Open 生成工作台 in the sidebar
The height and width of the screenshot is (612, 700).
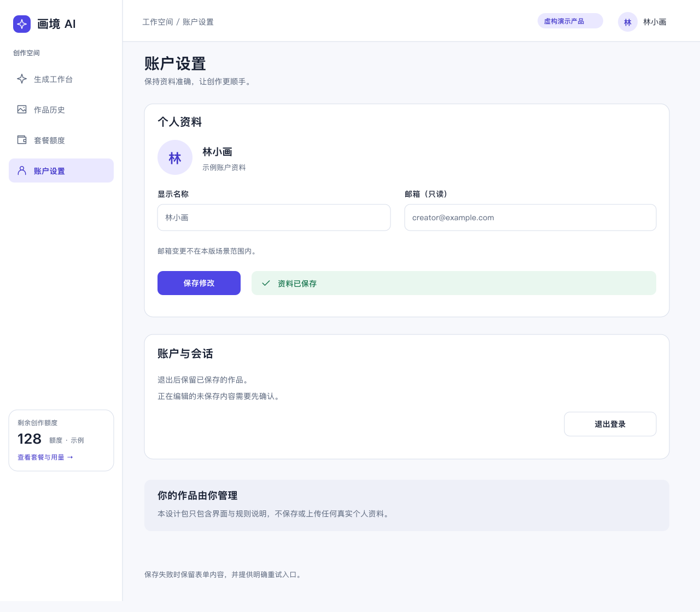[61, 79]
